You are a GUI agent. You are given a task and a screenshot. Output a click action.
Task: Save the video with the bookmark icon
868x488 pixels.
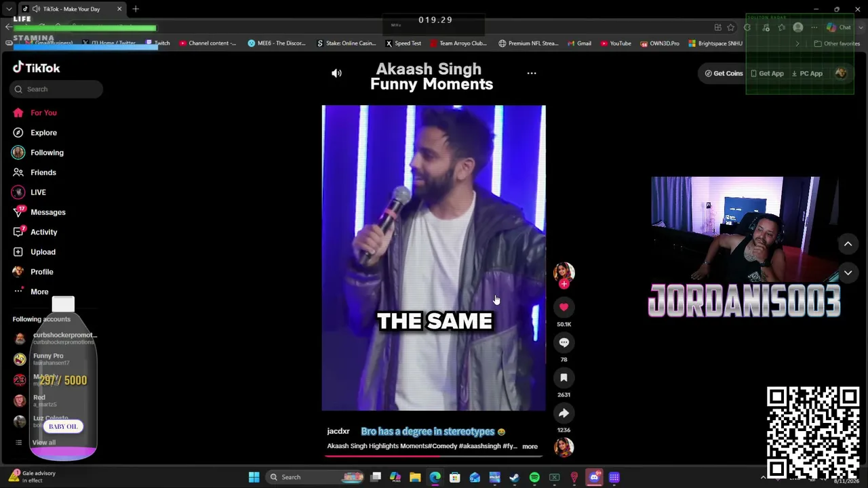coord(564,378)
